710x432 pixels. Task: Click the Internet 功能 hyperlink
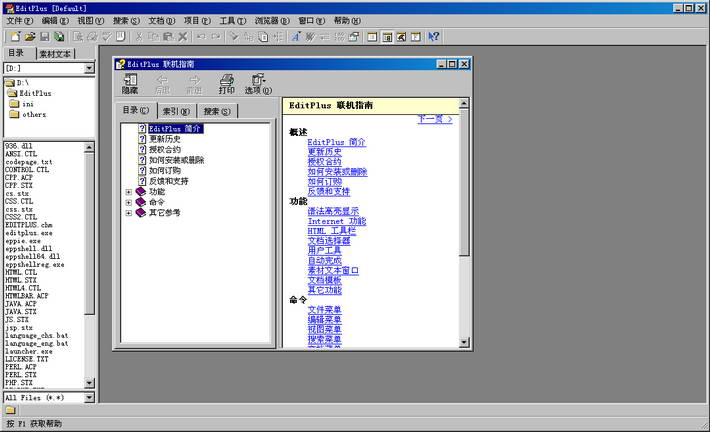[337, 221]
